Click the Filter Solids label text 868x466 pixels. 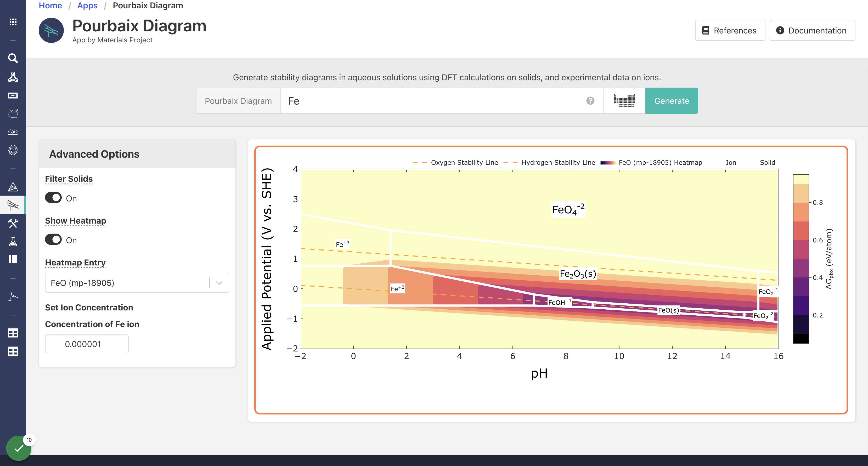pyautogui.click(x=69, y=179)
